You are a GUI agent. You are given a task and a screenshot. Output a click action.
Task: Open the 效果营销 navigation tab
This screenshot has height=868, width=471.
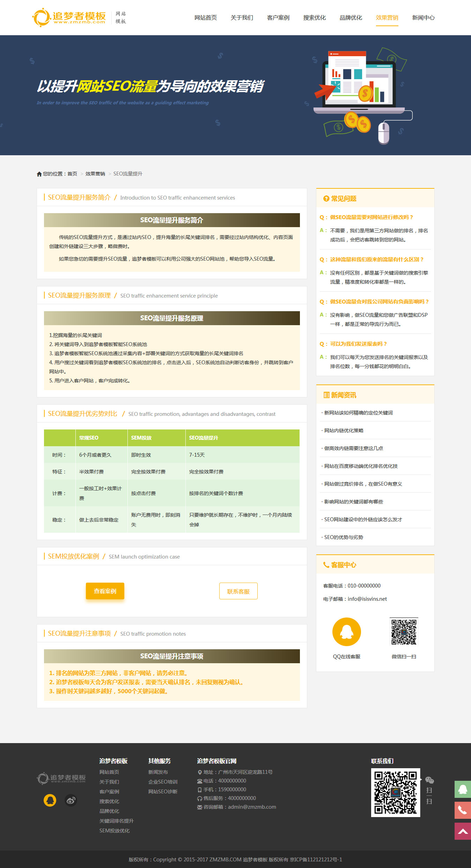pos(387,18)
